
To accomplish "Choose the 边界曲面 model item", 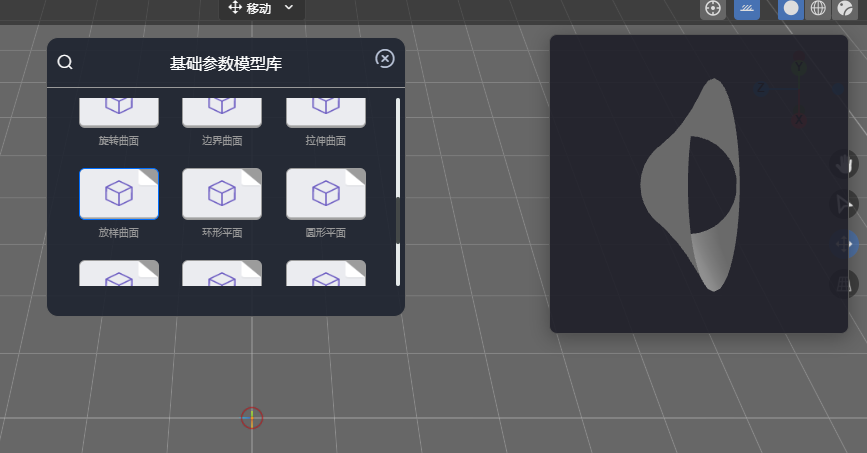I will 222,112.
